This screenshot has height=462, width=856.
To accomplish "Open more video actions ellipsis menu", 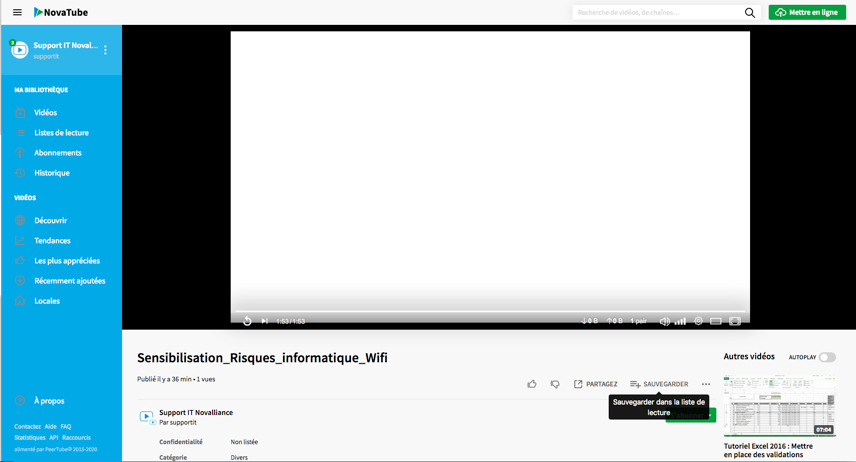I will pyautogui.click(x=706, y=384).
